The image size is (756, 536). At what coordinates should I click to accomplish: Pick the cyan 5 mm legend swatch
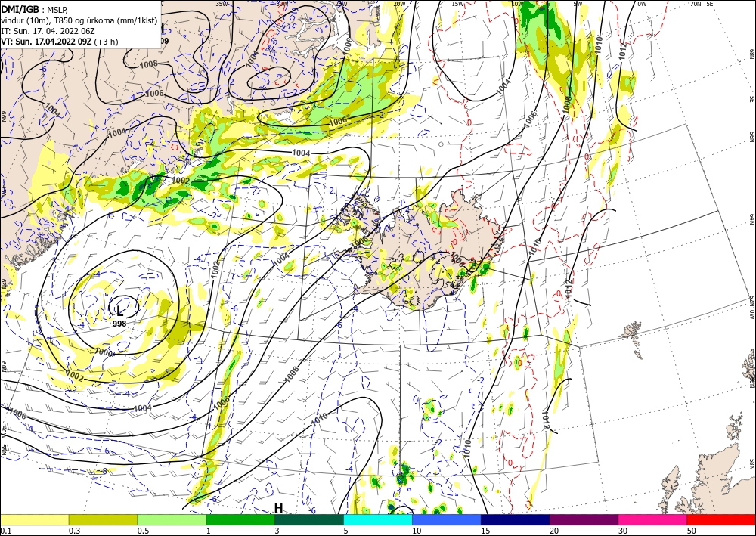point(378,519)
